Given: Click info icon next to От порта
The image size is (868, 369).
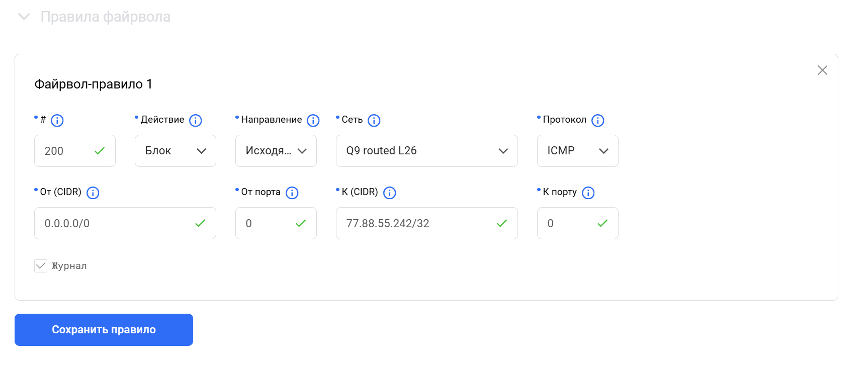Looking at the screenshot, I should [x=292, y=193].
